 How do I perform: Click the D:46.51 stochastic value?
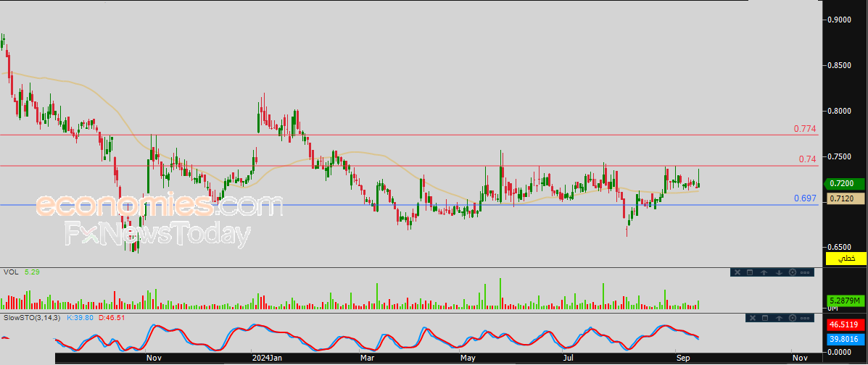[111, 317]
